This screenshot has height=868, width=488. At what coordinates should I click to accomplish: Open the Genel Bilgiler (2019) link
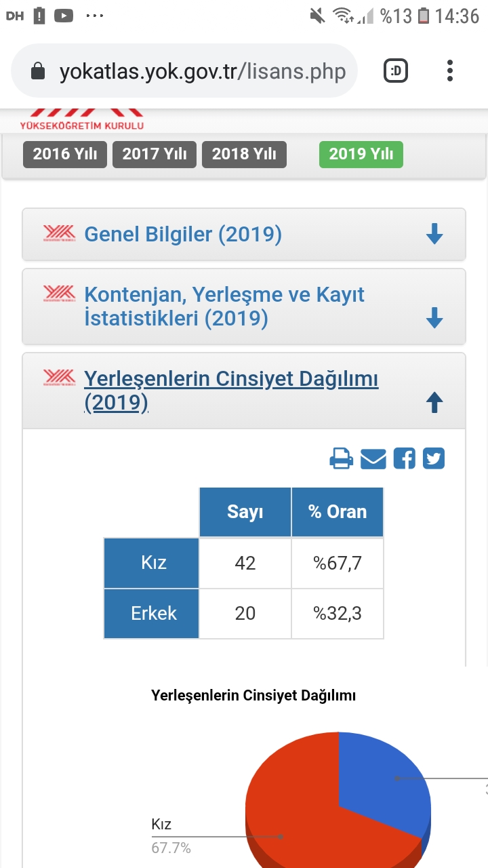pyautogui.click(x=183, y=235)
